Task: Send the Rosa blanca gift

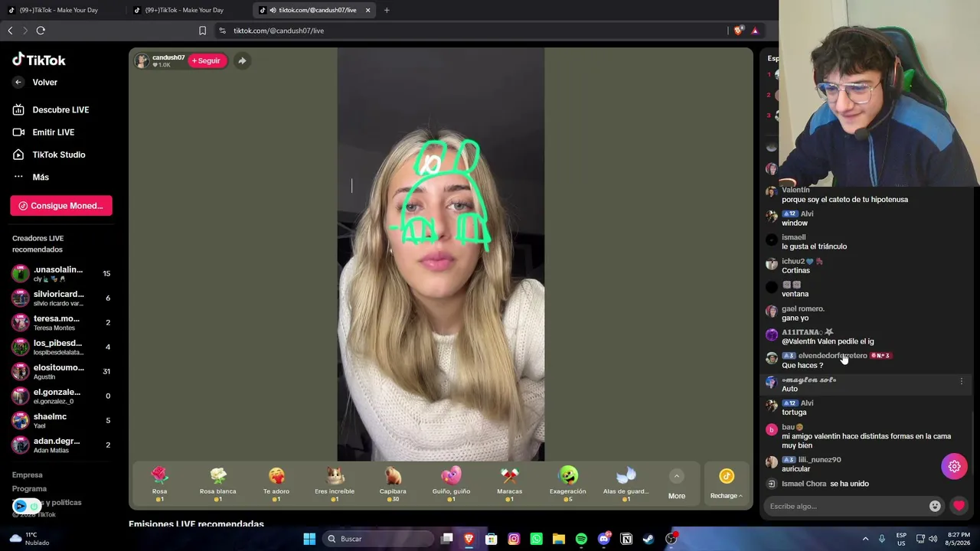Action: [x=217, y=484]
